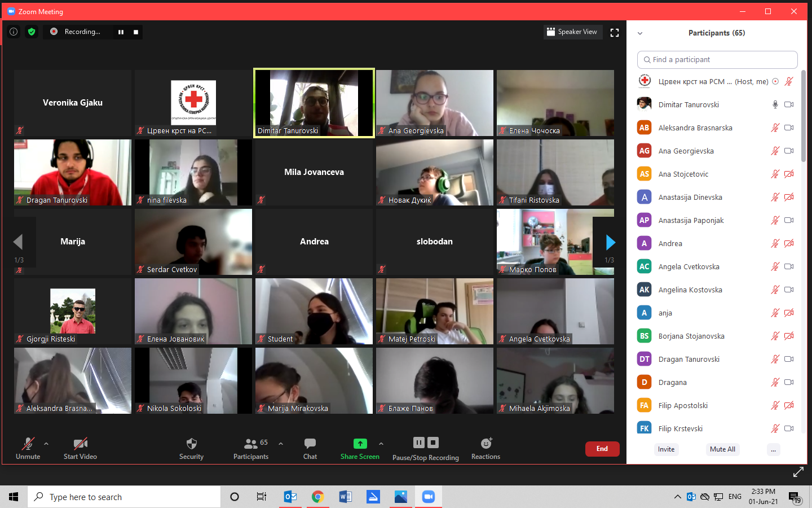The height and width of the screenshot is (508, 812).
Task: Click the red End meeting button
Action: (602, 449)
